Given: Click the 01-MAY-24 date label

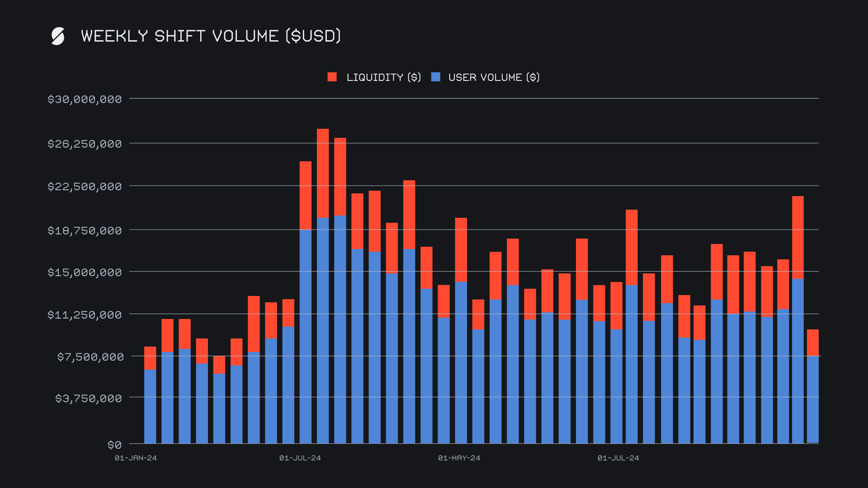Looking at the screenshot, I should pyautogui.click(x=459, y=458).
